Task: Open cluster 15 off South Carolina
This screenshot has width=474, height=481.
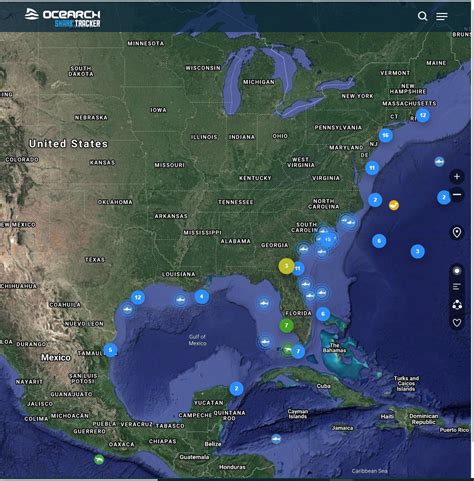Action: (328, 239)
